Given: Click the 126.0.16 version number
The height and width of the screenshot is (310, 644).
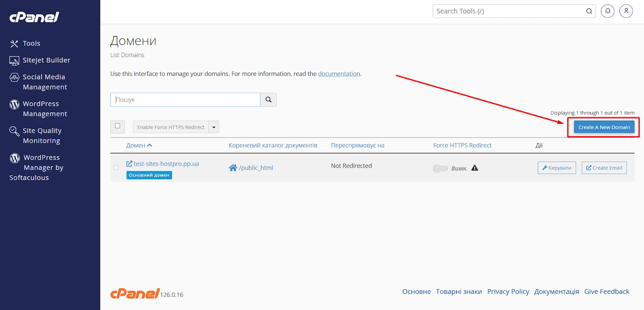Looking at the screenshot, I should (171, 295).
